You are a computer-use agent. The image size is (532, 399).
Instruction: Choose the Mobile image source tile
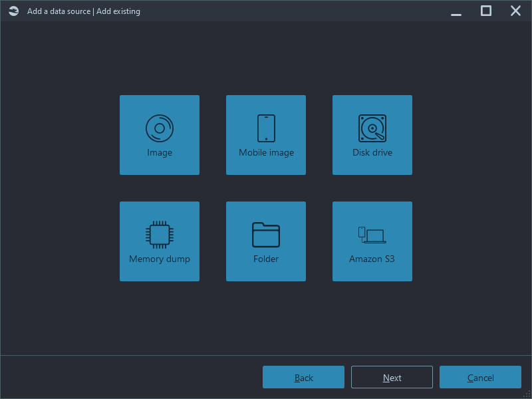pos(266,135)
